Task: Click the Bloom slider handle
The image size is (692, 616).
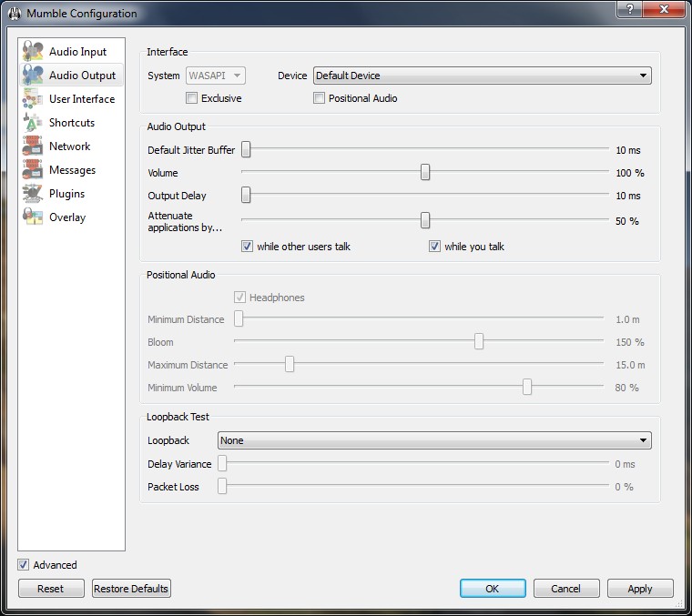Action: pos(479,341)
